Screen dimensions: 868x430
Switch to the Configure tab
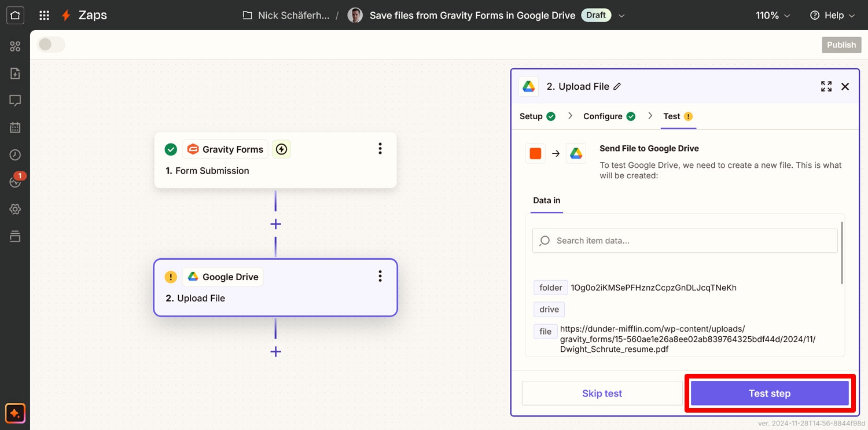pos(609,116)
